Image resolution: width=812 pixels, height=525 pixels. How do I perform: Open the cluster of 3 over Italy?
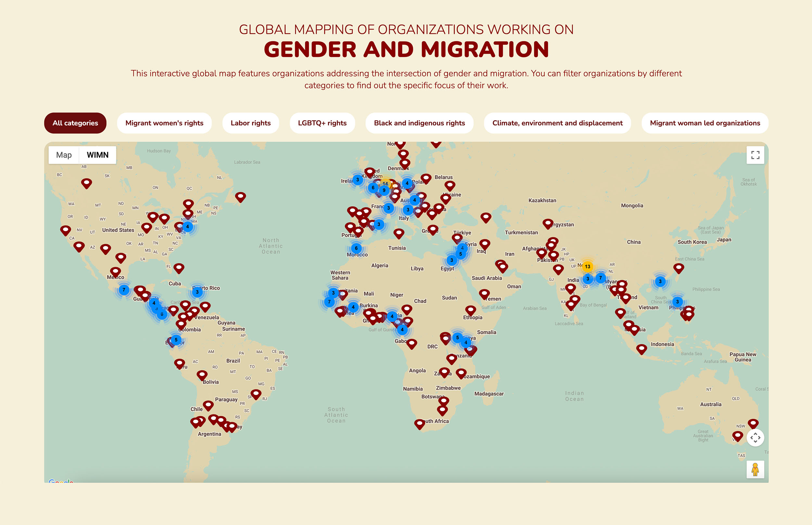coord(408,210)
